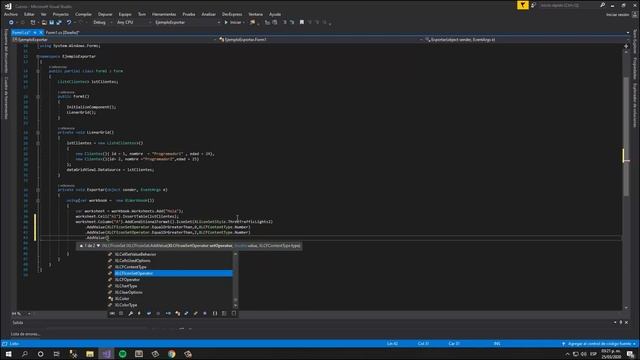Click the Undo toolbar icon
640x360 pixels.
point(69,22)
